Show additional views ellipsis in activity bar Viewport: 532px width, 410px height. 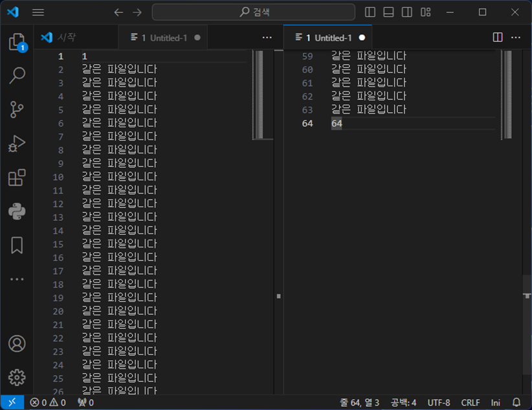[17, 279]
